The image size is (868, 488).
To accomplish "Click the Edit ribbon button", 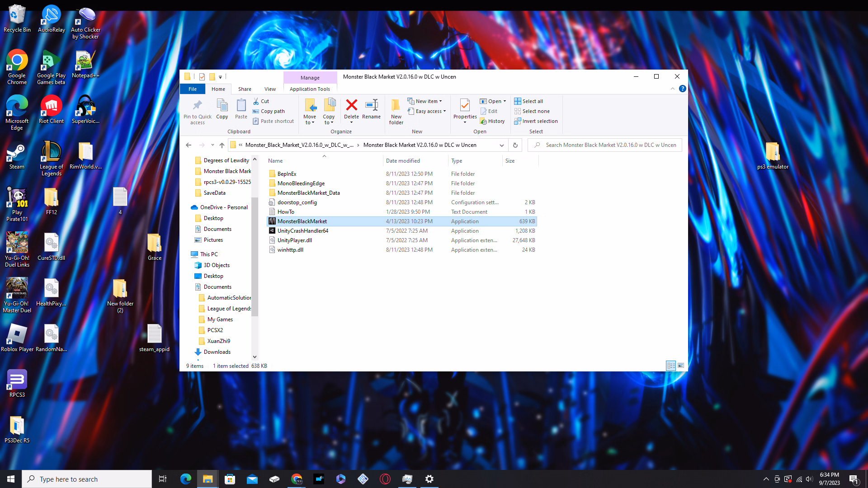I will pyautogui.click(x=489, y=111).
